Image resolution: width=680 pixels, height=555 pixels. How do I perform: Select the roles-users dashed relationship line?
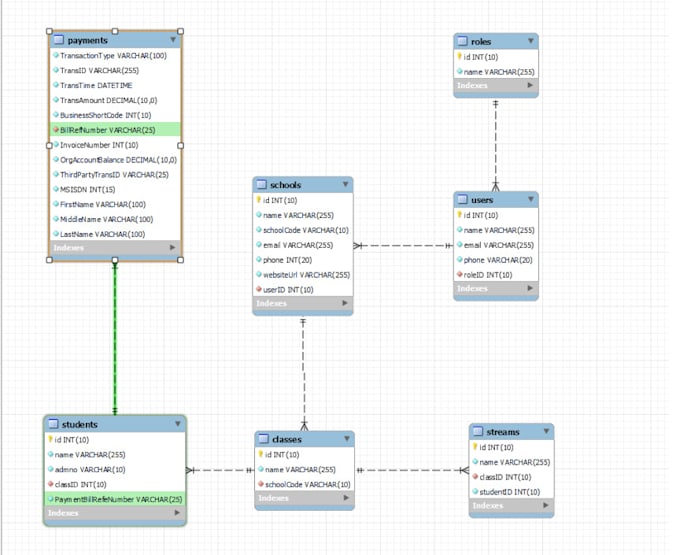point(496,145)
